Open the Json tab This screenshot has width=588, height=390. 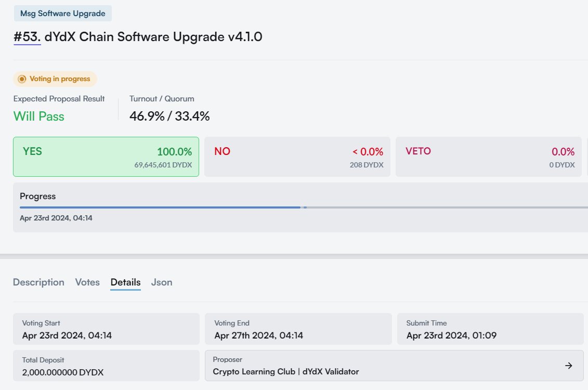161,282
